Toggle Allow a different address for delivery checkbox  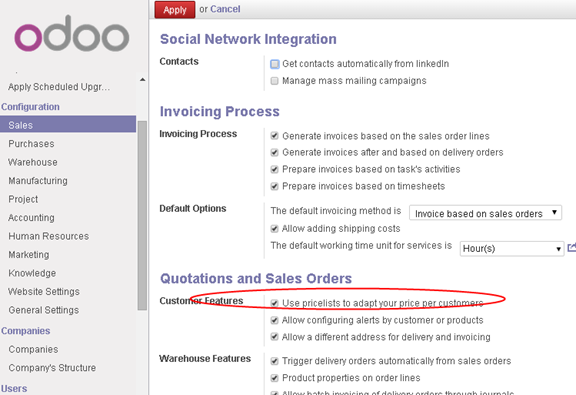(x=274, y=337)
